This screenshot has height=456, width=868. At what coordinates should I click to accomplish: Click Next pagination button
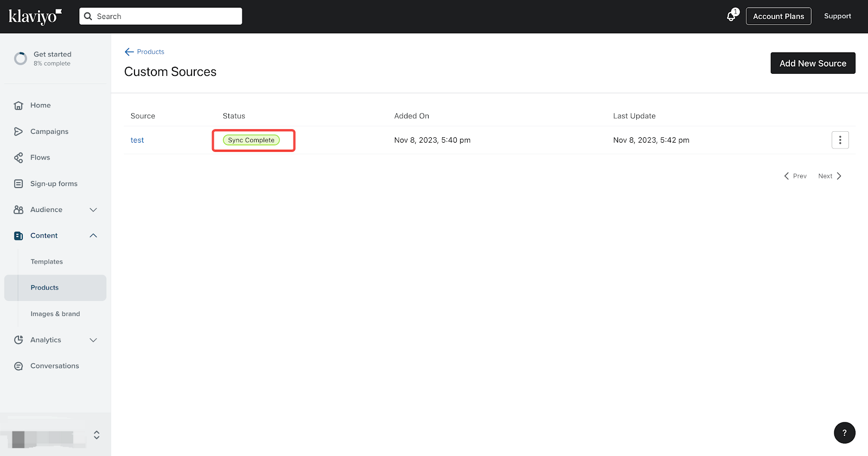[x=830, y=176]
